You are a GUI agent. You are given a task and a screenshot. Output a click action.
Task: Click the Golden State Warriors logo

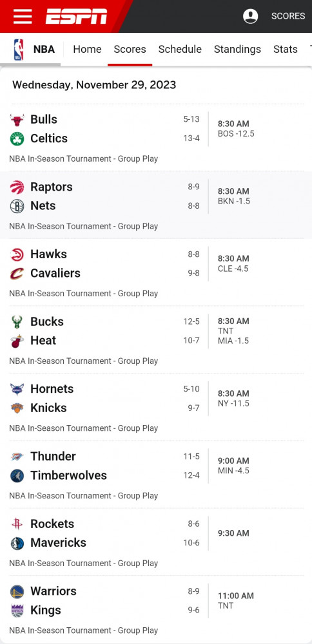coord(17,591)
